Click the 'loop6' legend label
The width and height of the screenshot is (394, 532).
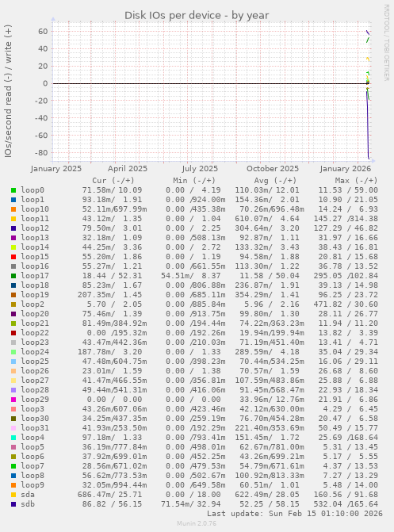pos(33,457)
